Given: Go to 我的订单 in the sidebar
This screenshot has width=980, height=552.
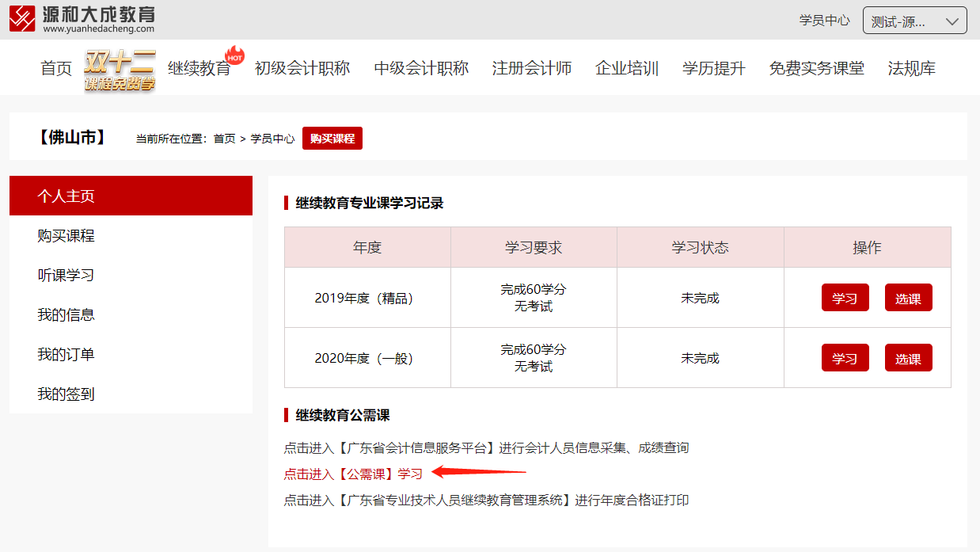Looking at the screenshot, I should (66, 354).
